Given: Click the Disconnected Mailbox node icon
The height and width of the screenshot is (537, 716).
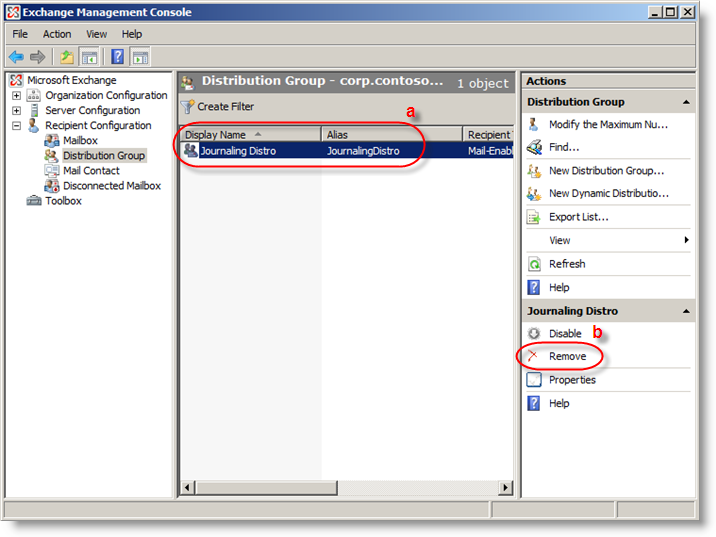Looking at the screenshot, I should click(x=52, y=186).
